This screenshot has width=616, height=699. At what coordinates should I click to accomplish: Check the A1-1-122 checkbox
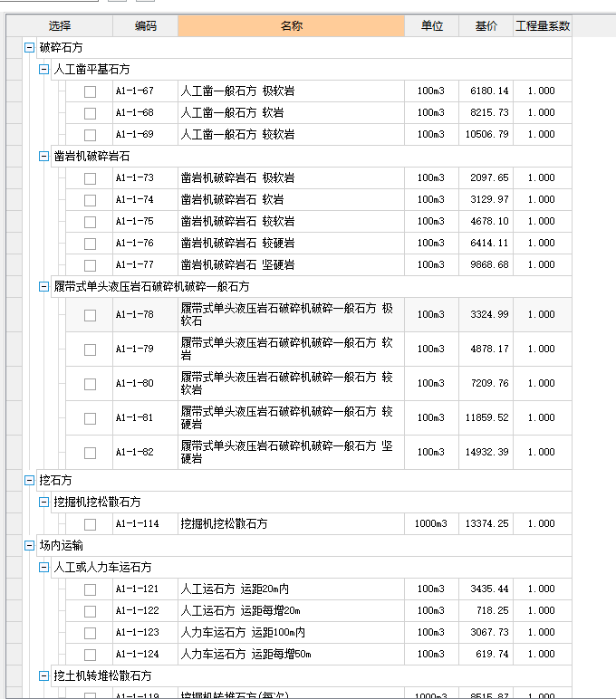click(x=90, y=611)
